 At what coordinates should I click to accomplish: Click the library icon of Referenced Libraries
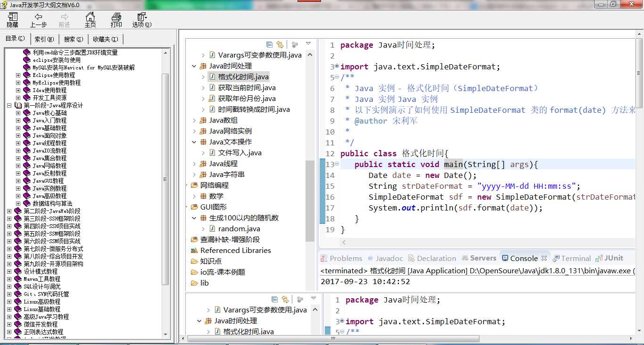(194, 251)
